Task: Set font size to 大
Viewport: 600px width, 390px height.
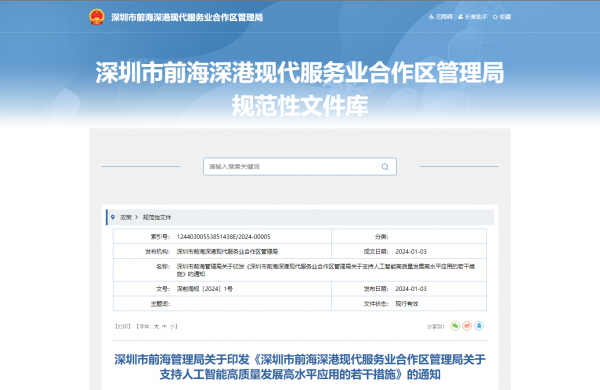Action: click(x=157, y=326)
